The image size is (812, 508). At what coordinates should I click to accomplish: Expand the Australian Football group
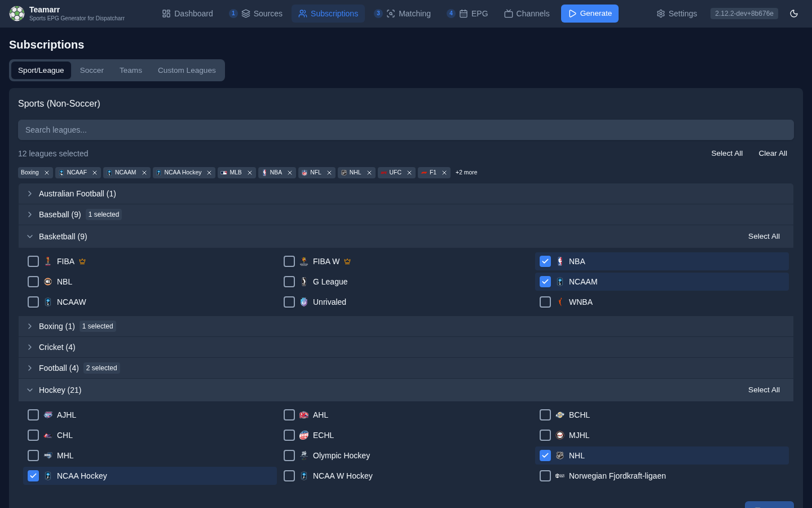406,194
